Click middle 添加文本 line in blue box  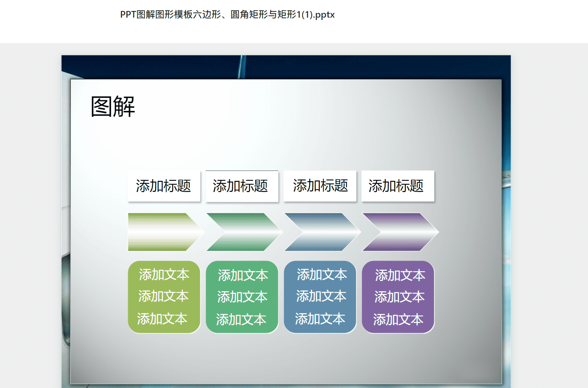tap(321, 296)
